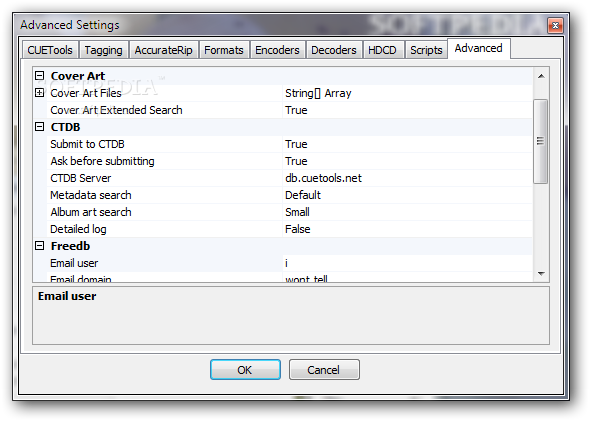Go to the Formats tab
This screenshot has height=421, width=590.
(x=224, y=50)
